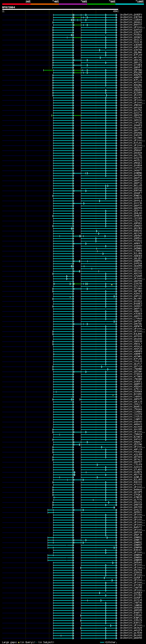Select hit UniRef100_Q39256

pyautogui.click(x=131, y=284)
